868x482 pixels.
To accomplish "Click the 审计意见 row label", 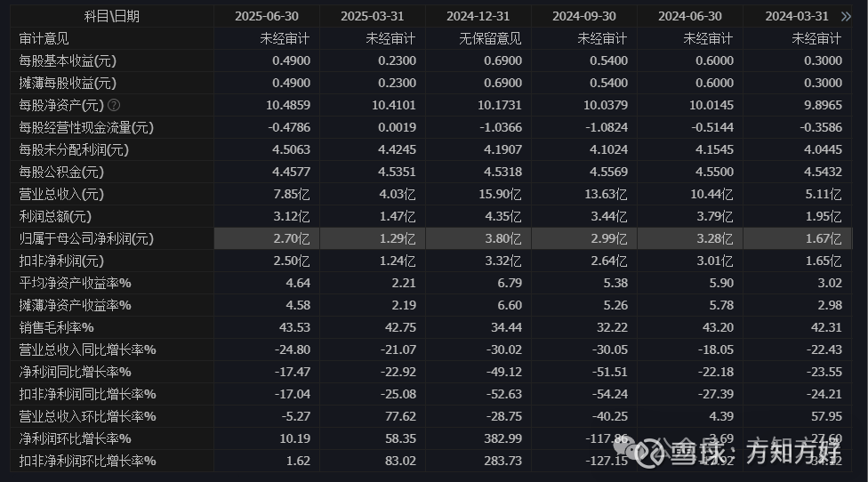I will point(44,38).
